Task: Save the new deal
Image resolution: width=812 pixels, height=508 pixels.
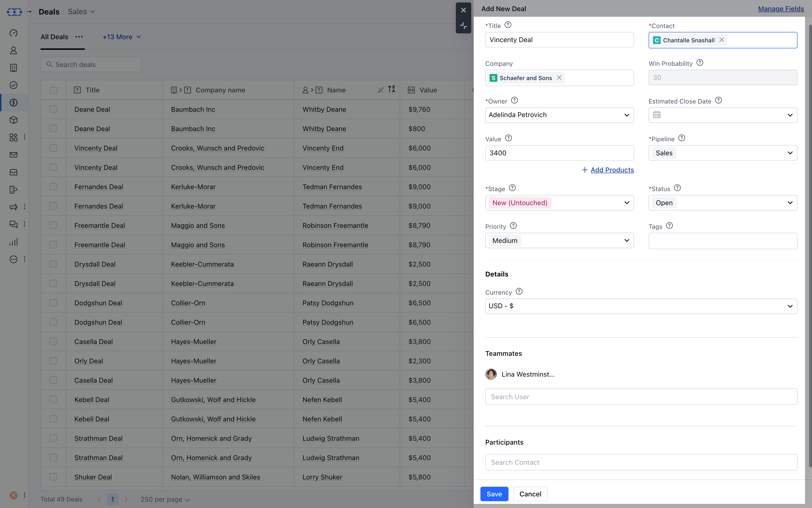Action: [494, 494]
